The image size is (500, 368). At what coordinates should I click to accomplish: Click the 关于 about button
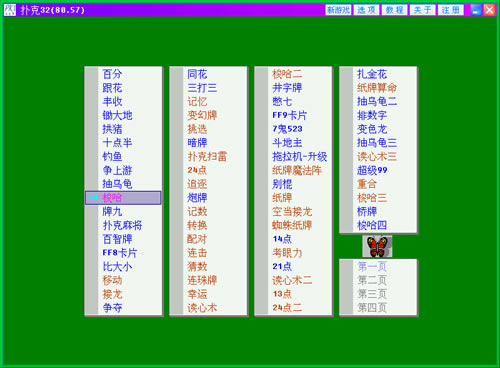423,10
